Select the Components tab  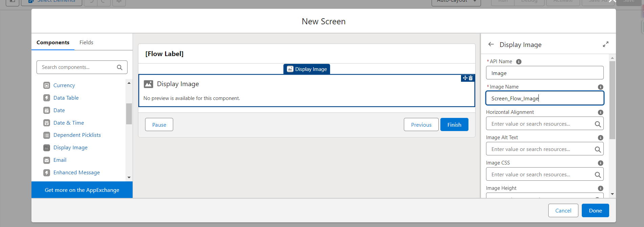53,42
